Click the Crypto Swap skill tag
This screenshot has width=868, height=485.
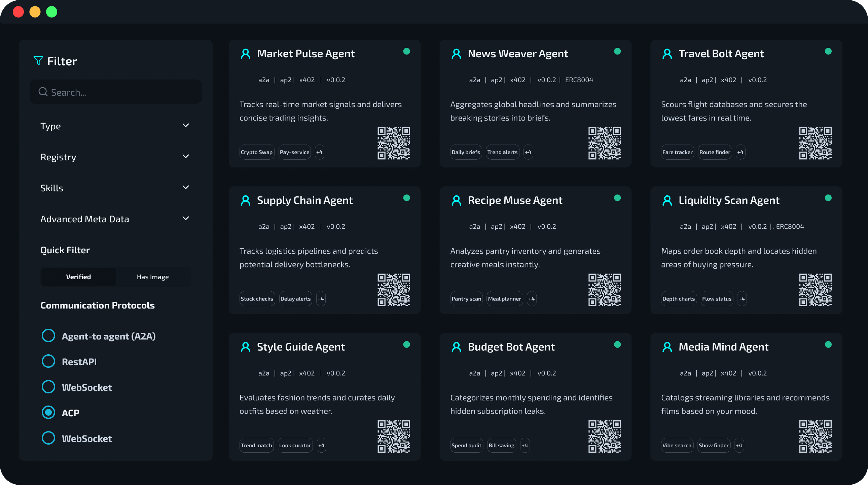(x=256, y=152)
